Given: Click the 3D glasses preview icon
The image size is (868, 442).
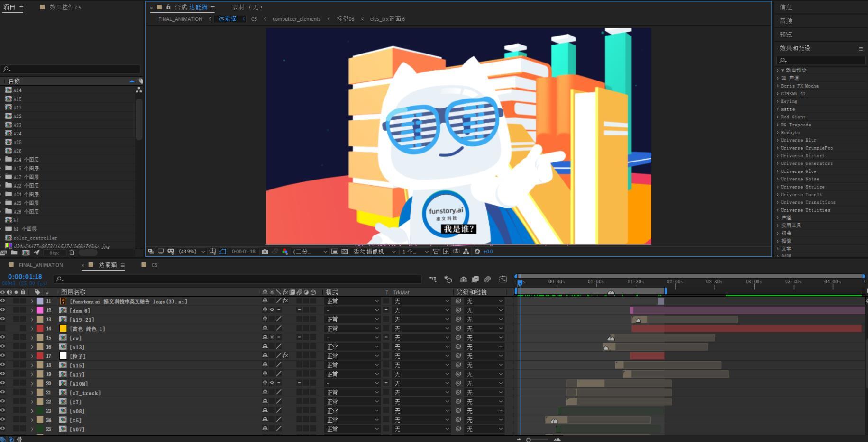Looking at the screenshot, I should [x=171, y=252].
